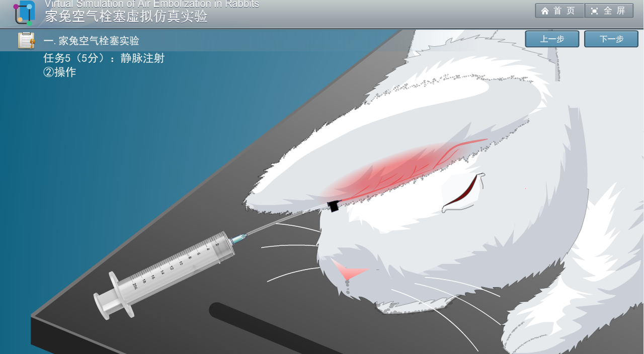Click the English subtitle Virtual Simulation text
644x354 pixels.
(151, 4)
